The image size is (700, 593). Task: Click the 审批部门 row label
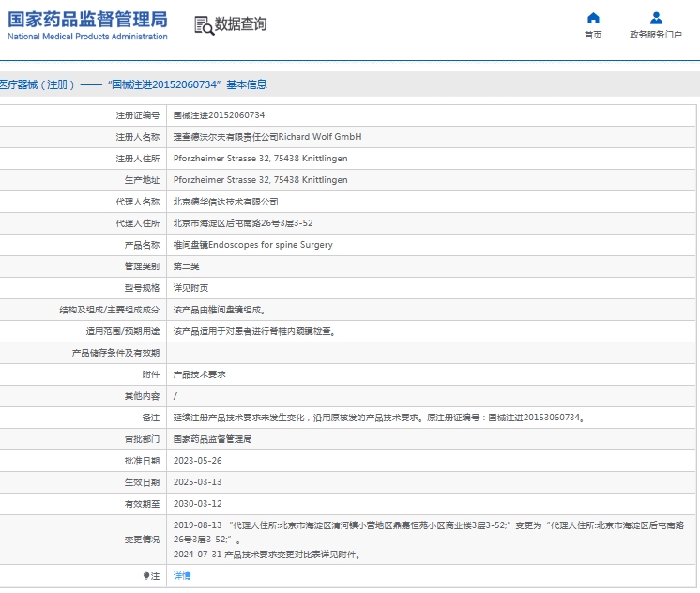pyautogui.click(x=142, y=439)
